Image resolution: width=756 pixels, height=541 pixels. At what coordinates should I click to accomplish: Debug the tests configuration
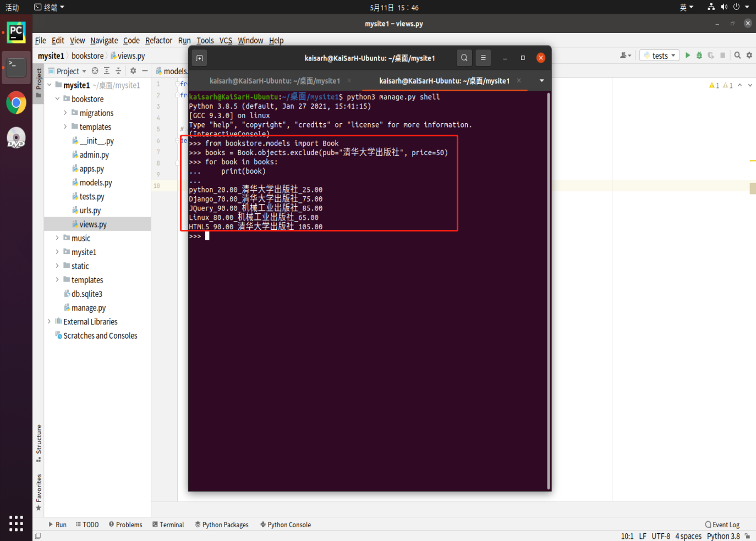pos(699,56)
